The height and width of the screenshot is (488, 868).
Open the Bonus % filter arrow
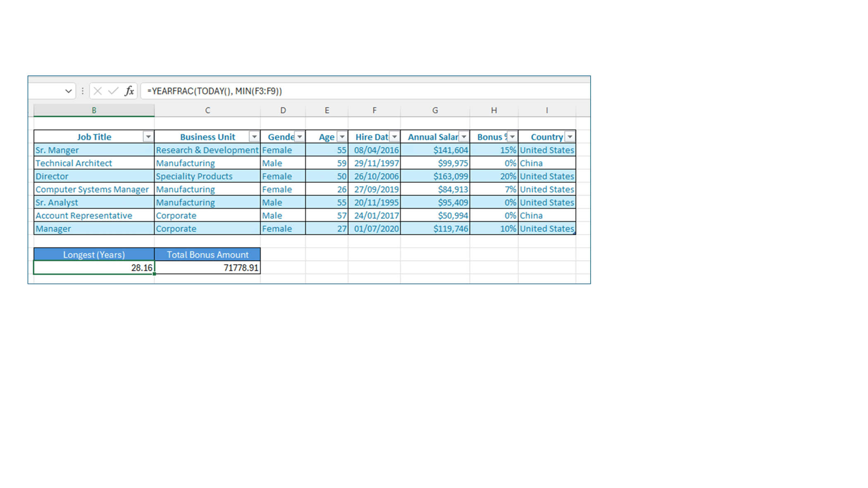point(513,137)
